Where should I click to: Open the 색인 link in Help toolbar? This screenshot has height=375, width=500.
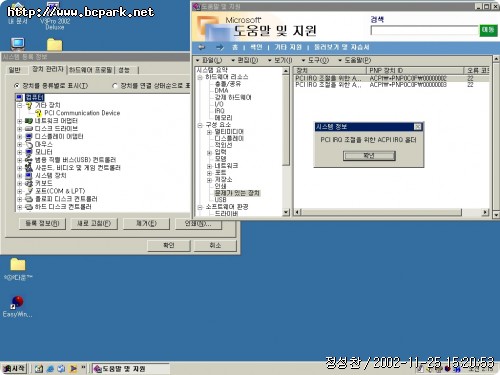tap(256, 47)
